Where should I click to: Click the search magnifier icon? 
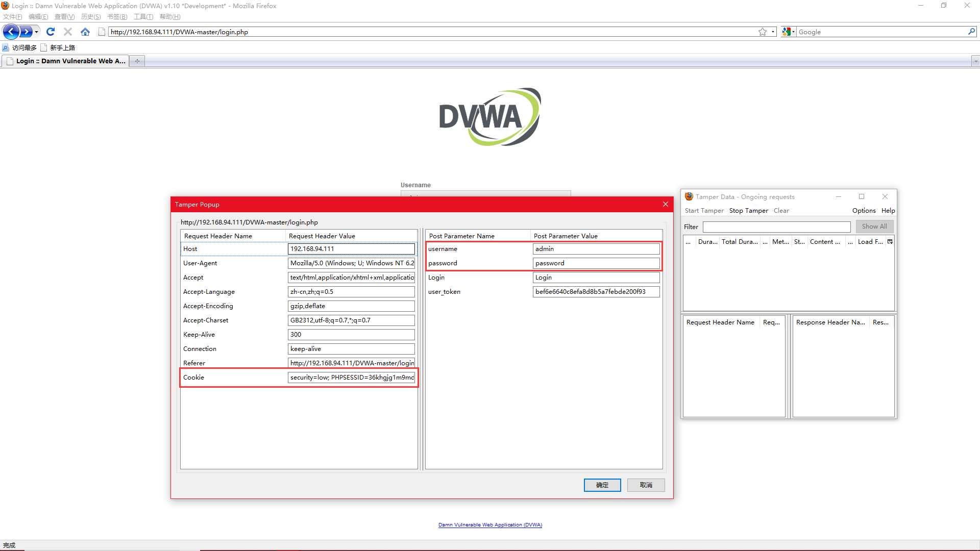click(971, 32)
